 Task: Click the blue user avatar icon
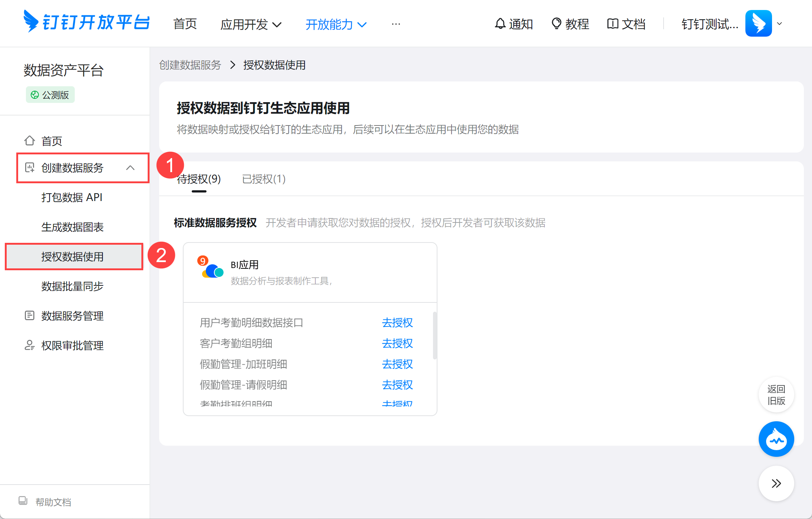tap(758, 23)
